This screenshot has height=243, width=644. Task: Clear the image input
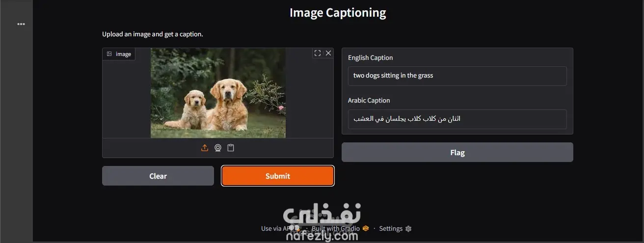[158, 176]
